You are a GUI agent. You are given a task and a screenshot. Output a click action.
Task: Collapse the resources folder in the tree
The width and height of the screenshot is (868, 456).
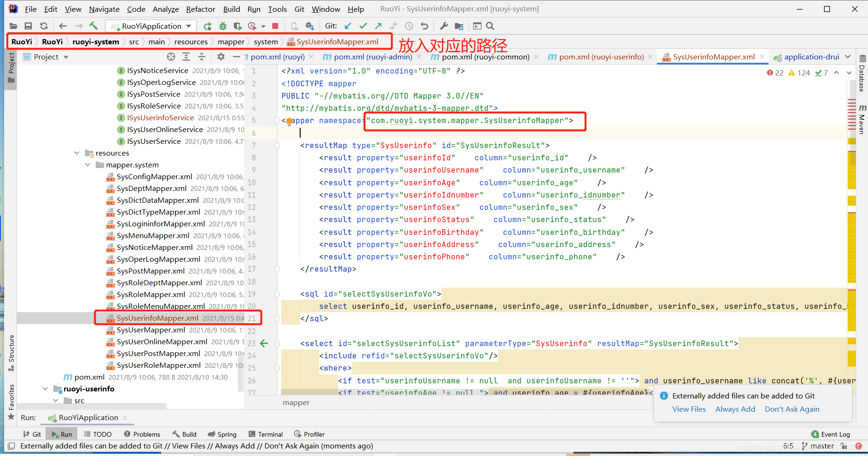click(77, 153)
